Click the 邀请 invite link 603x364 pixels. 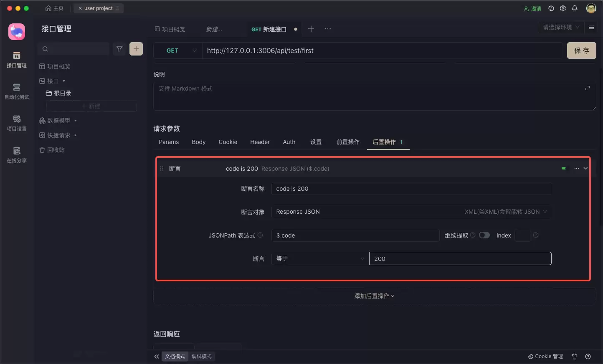(532, 8)
